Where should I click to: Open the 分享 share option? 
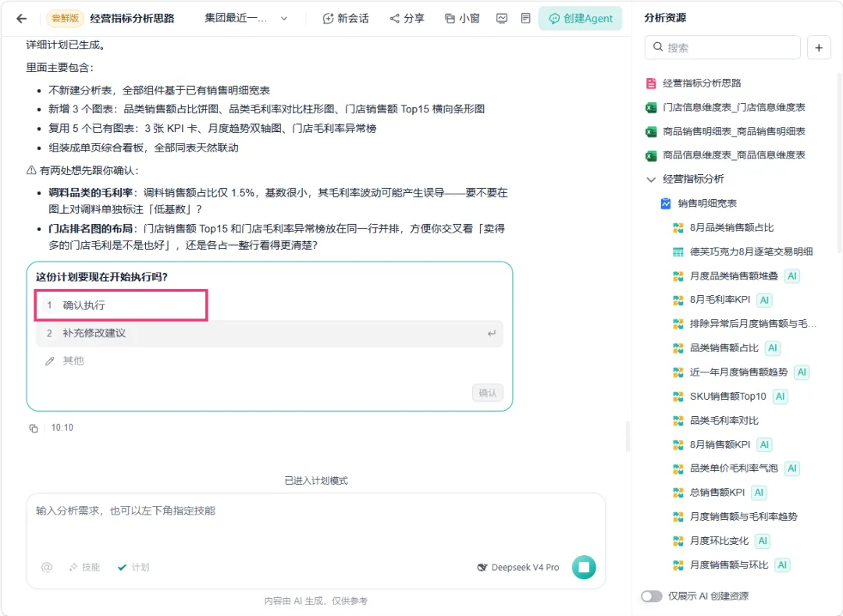[x=407, y=18]
